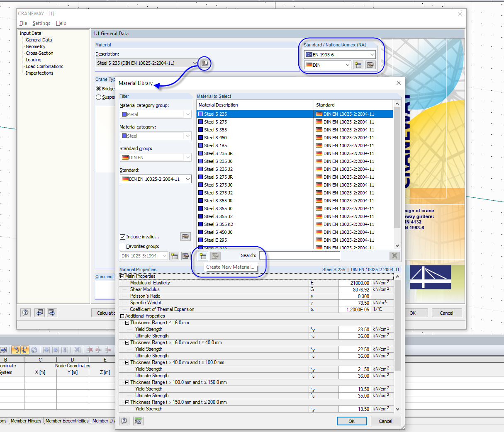The image size is (504, 432).
Task: Click the first orange arrow table toolbar icon
Action: click(15, 350)
